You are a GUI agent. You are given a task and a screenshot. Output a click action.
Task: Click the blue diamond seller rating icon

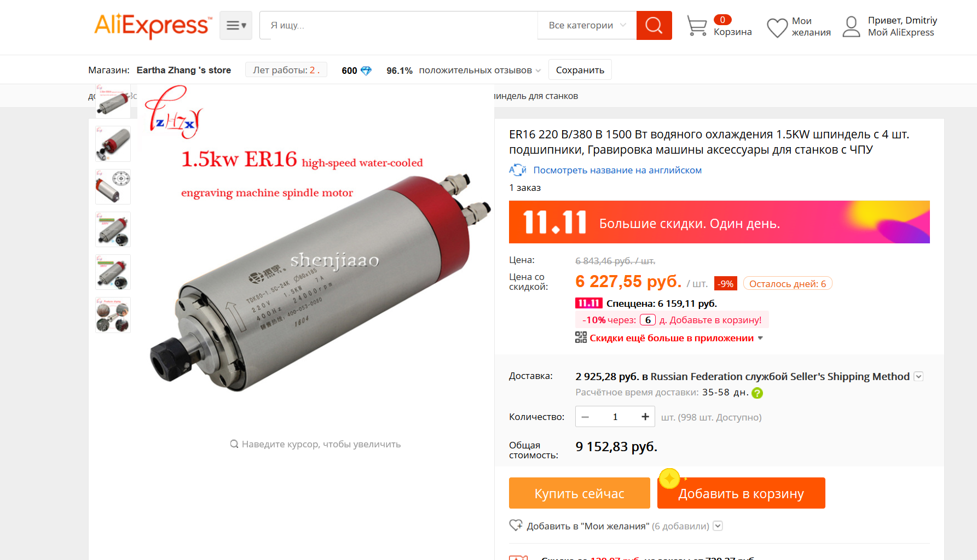[x=366, y=71]
